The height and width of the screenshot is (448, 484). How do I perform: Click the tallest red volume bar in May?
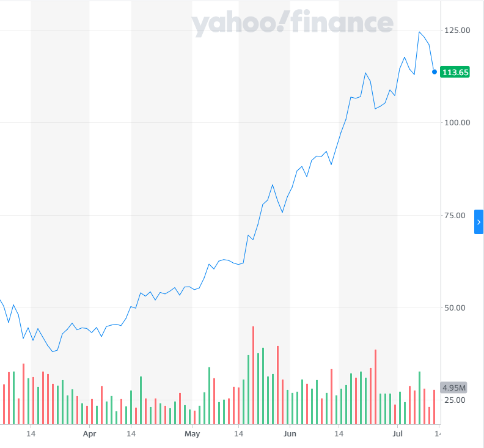(x=253, y=375)
